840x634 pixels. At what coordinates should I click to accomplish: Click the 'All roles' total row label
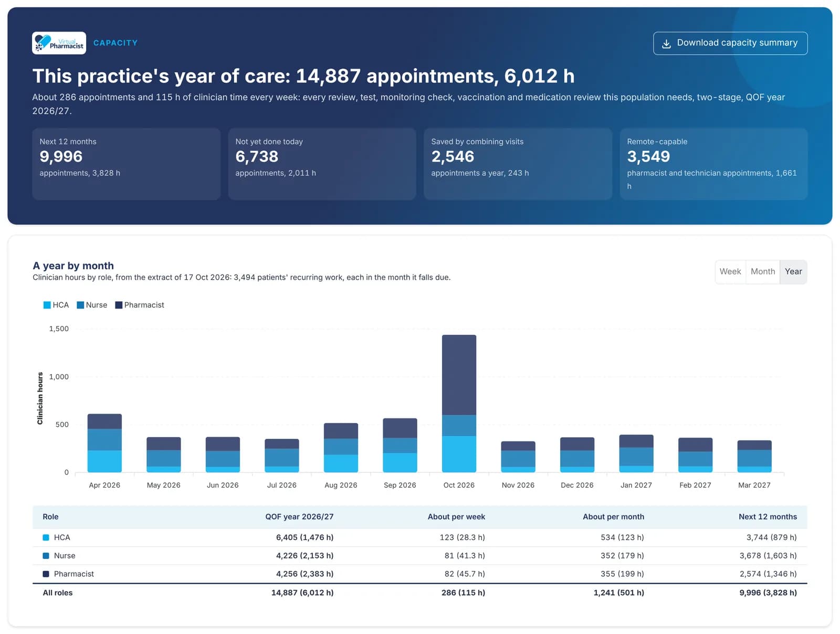click(58, 593)
